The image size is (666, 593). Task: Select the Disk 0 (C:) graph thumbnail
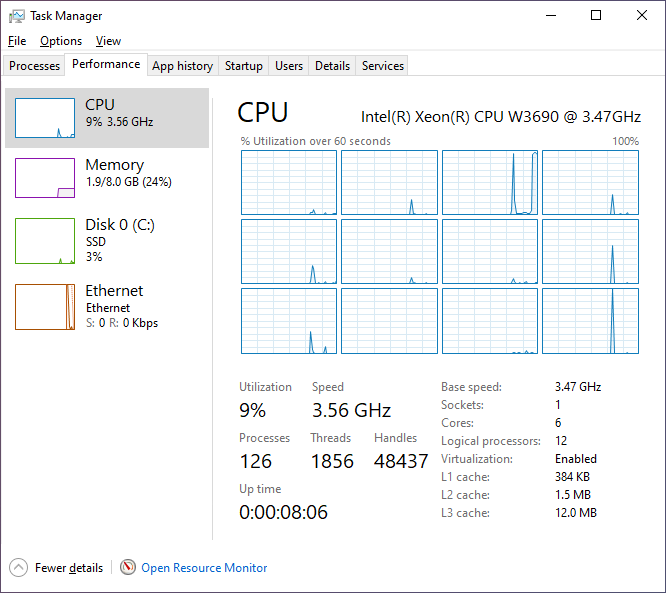tap(45, 241)
